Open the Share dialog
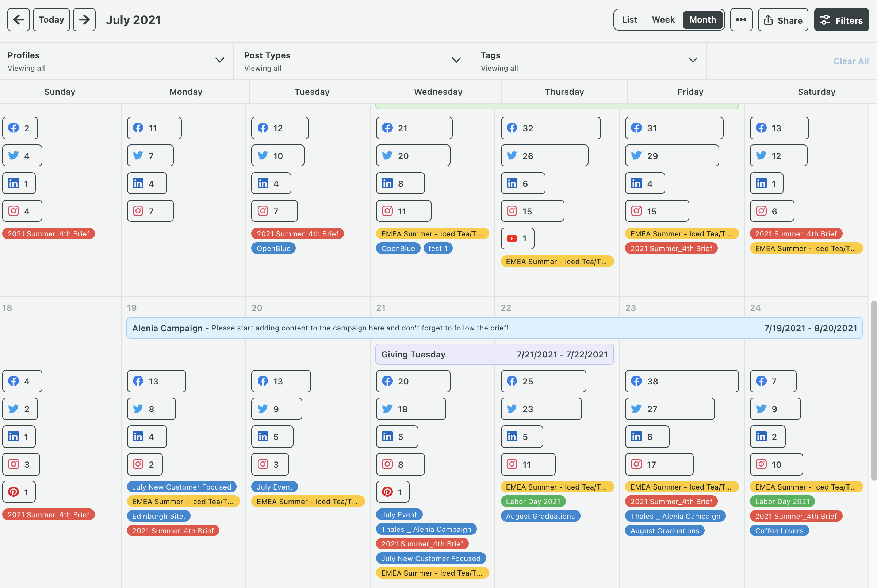The image size is (877, 588). point(783,19)
